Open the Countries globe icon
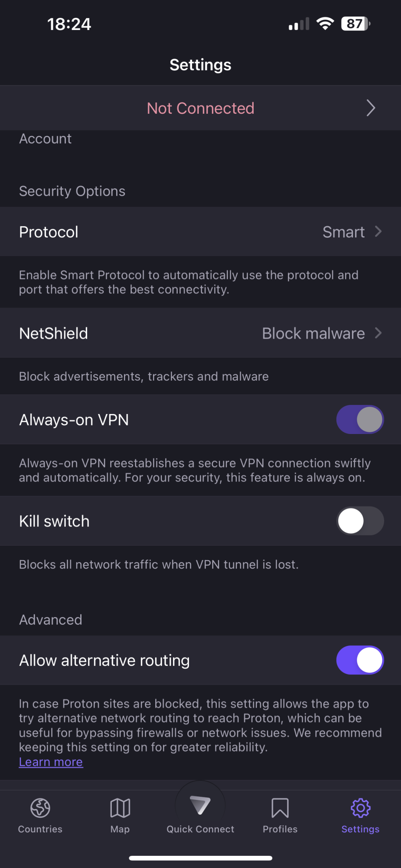401x868 pixels. point(40,808)
